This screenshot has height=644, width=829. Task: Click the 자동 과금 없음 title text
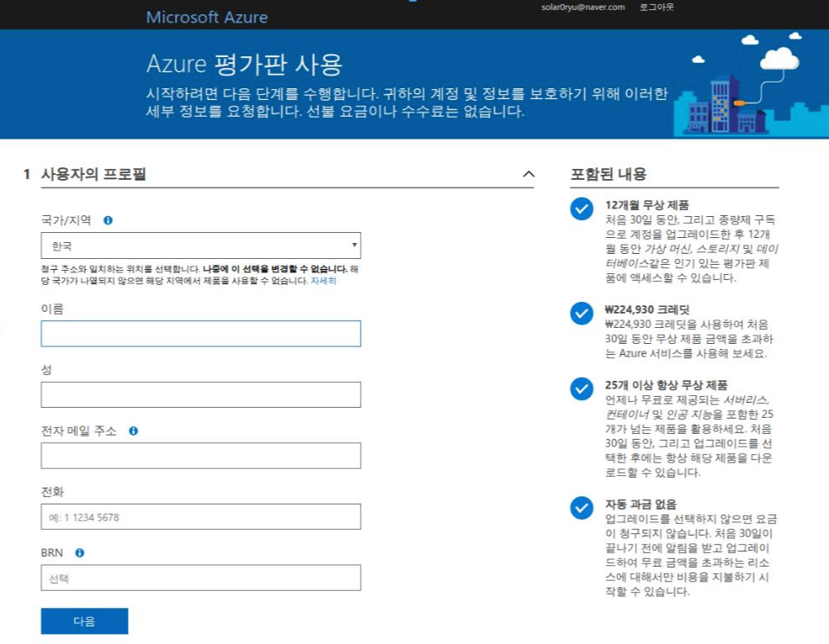(x=641, y=504)
